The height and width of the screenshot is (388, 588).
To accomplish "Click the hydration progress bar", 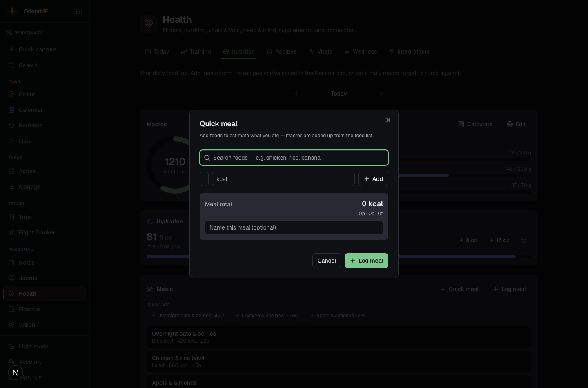I will coord(339,256).
